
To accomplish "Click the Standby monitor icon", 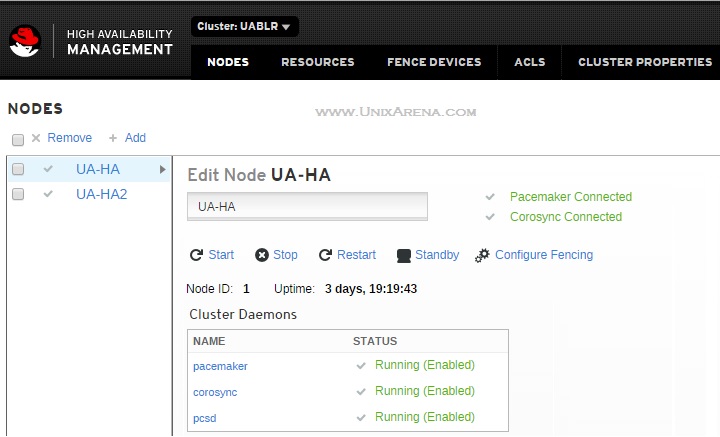I will coord(404,256).
